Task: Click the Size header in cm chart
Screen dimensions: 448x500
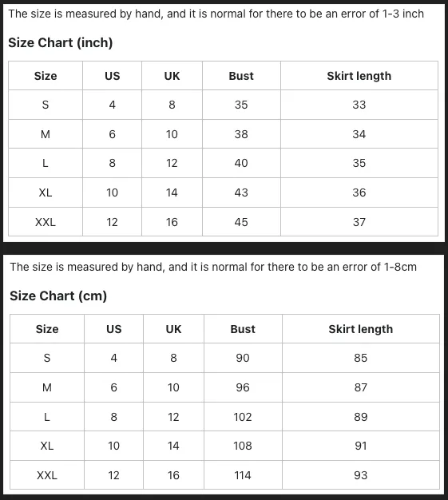Action: tap(47, 329)
